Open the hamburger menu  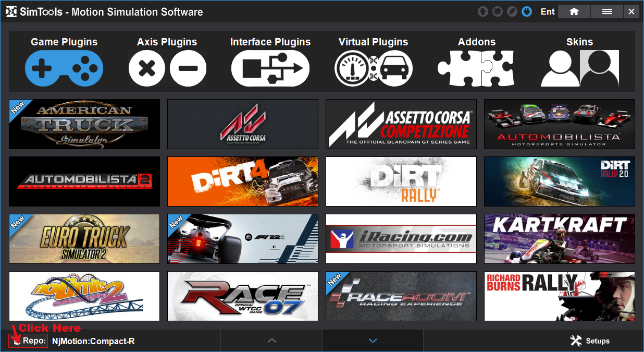click(607, 11)
